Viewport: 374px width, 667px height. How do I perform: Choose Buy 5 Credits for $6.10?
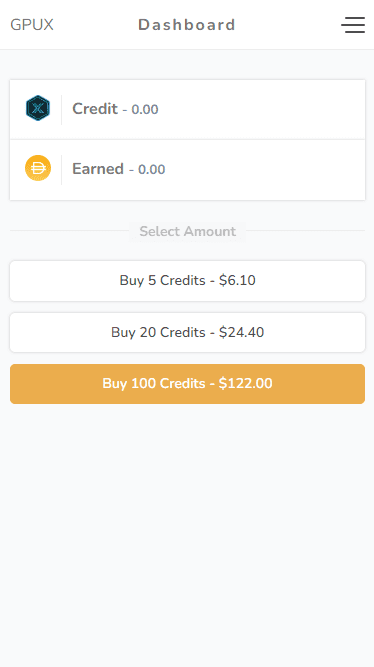(188, 281)
